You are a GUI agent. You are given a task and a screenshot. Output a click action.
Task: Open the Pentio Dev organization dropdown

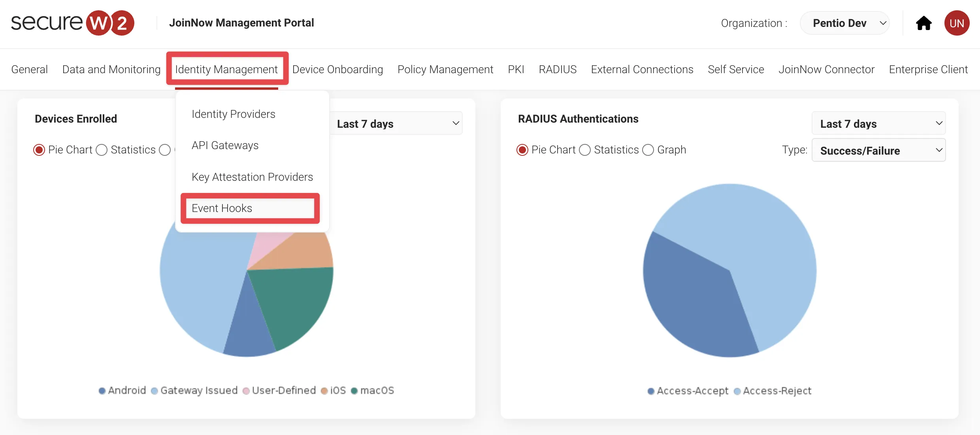845,23
